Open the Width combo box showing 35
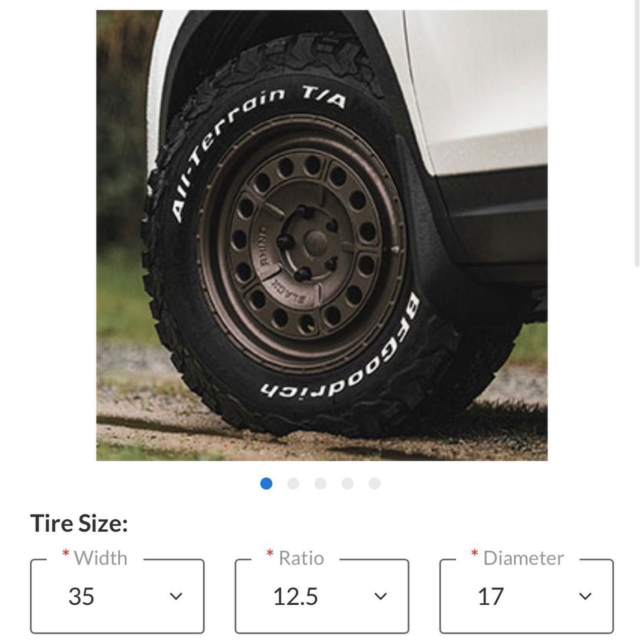This screenshot has width=644, height=644. point(117,596)
